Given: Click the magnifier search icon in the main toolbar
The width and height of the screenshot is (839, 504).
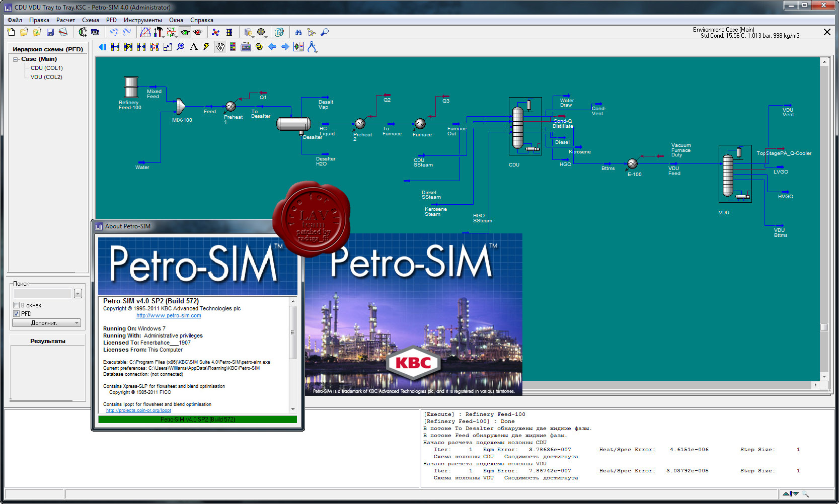Looking at the screenshot, I should point(325,32).
